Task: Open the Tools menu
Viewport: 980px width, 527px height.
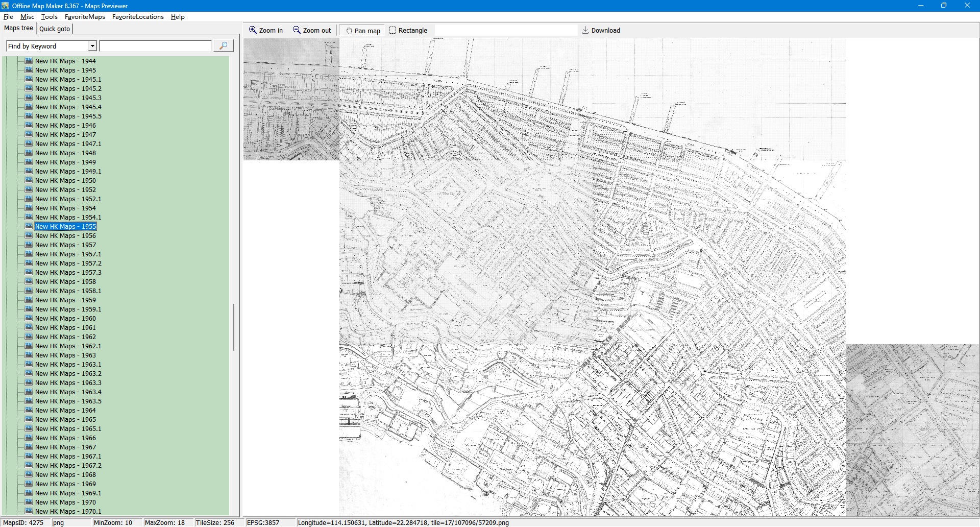Action: click(50, 17)
